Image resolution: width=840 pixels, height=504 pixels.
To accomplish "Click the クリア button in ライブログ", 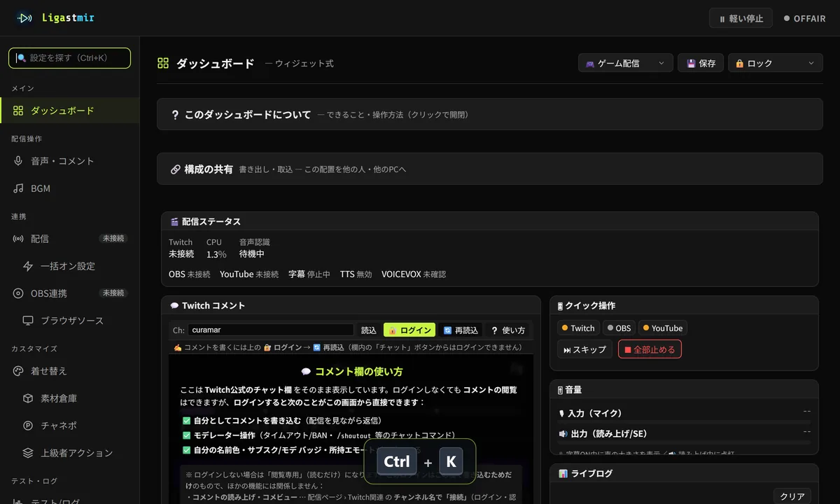I will (792, 496).
